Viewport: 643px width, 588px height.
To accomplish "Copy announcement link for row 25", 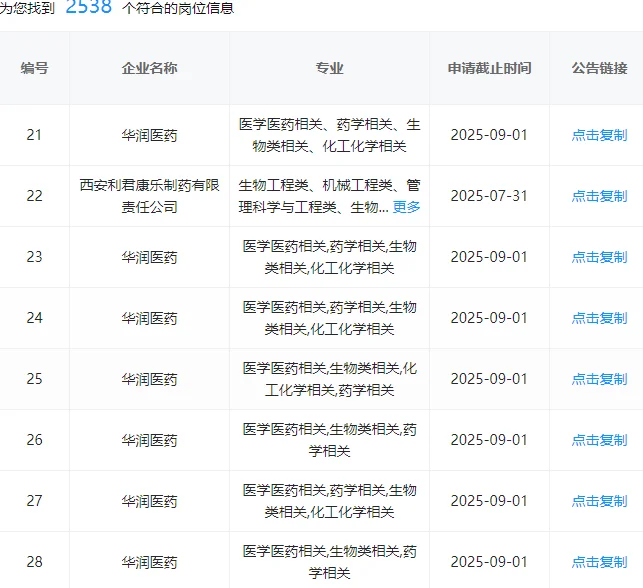I will pyautogui.click(x=600, y=379).
